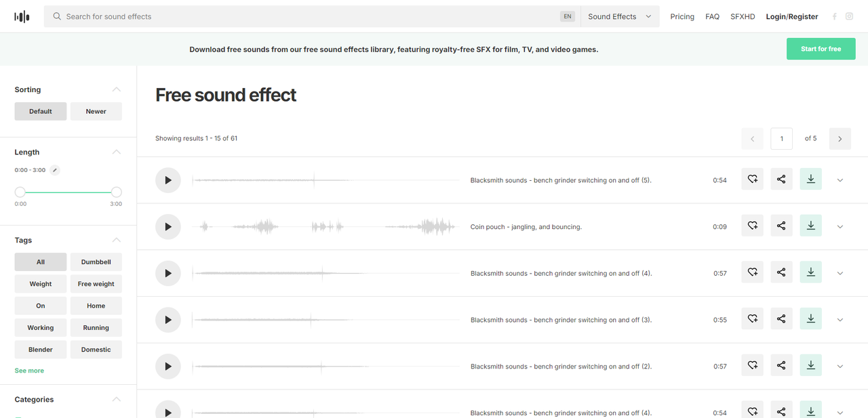Click the See more tags link
868x418 pixels.
point(29,371)
